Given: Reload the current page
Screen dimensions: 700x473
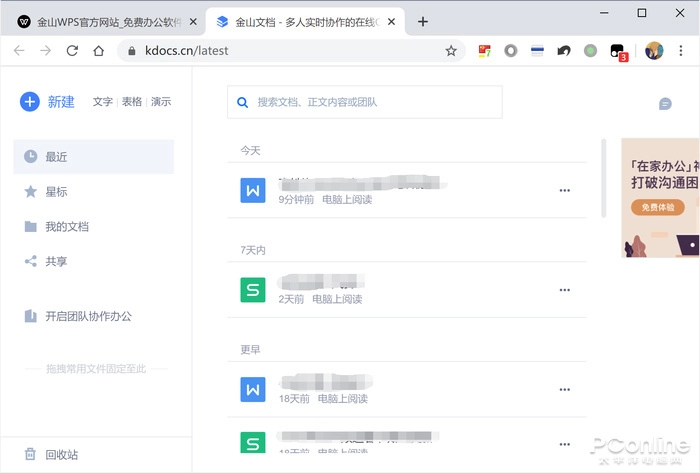Looking at the screenshot, I should 72,50.
